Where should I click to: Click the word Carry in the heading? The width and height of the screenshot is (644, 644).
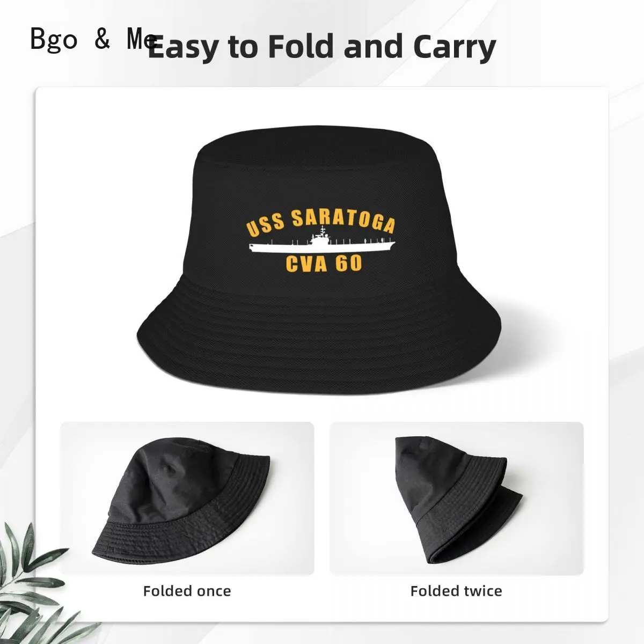tap(455, 48)
